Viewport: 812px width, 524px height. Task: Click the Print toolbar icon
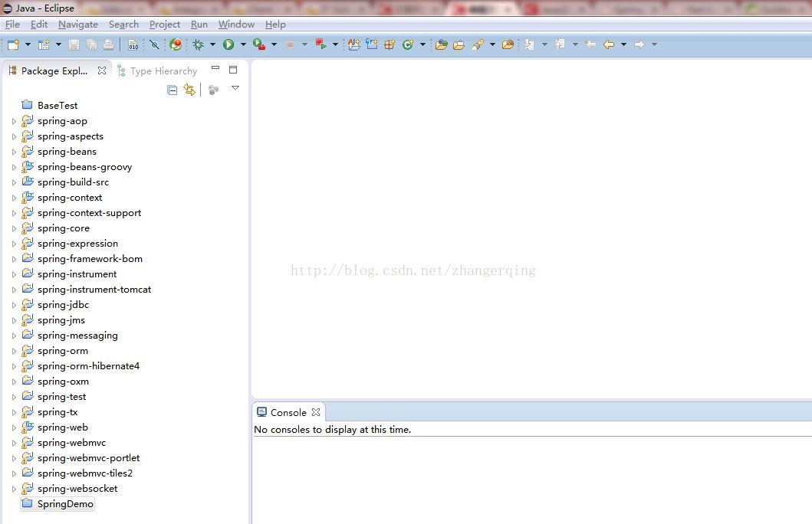108,44
